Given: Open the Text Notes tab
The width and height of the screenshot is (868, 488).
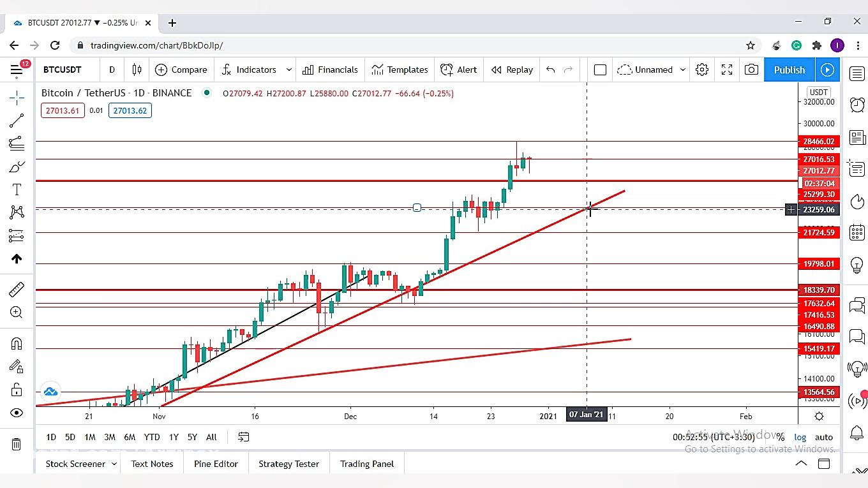Looking at the screenshot, I should click(152, 464).
